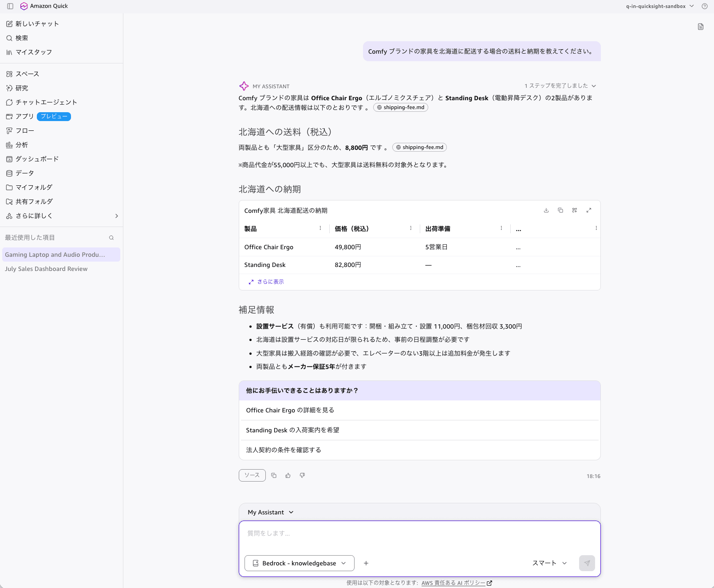Screen dimensions: 714x588
Task: Copy the Comfy家具 table
Action: coord(560,210)
